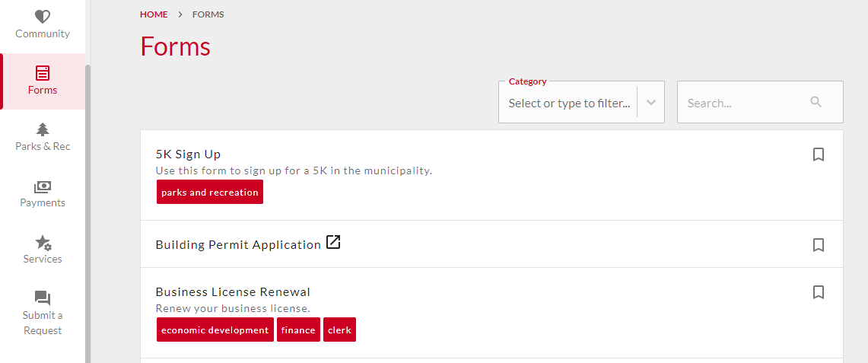Viewport: 868px width, 363px height.
Task: Bookmark the Business License Renewal form
Action: 819,292
